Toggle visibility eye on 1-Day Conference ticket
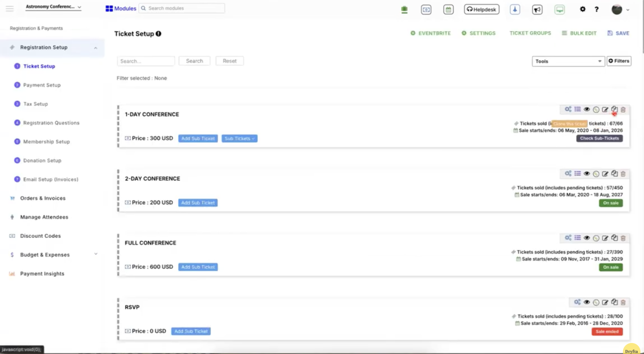Viewport: 644px width, 354px height. coord(587,109)
